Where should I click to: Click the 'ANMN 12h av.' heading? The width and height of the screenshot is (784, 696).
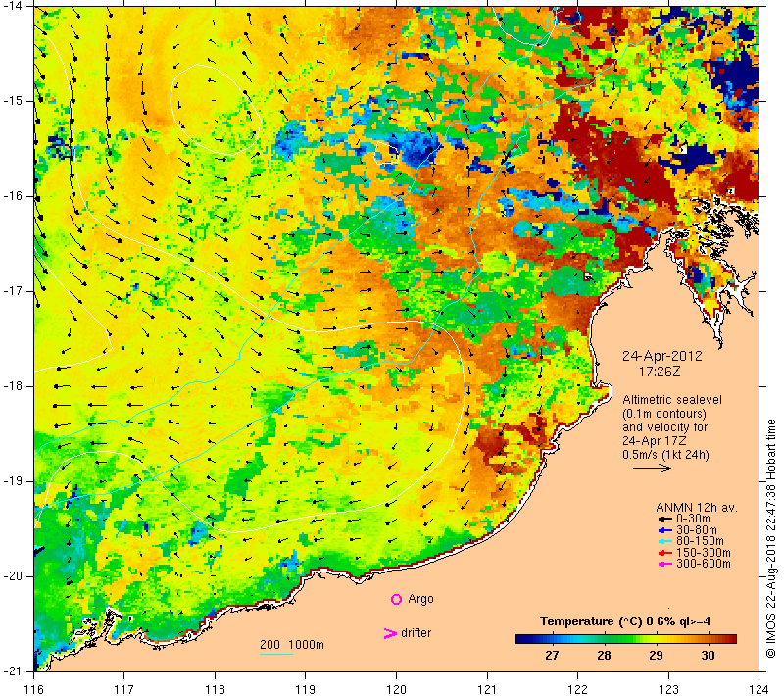click(x=697, y=508)
